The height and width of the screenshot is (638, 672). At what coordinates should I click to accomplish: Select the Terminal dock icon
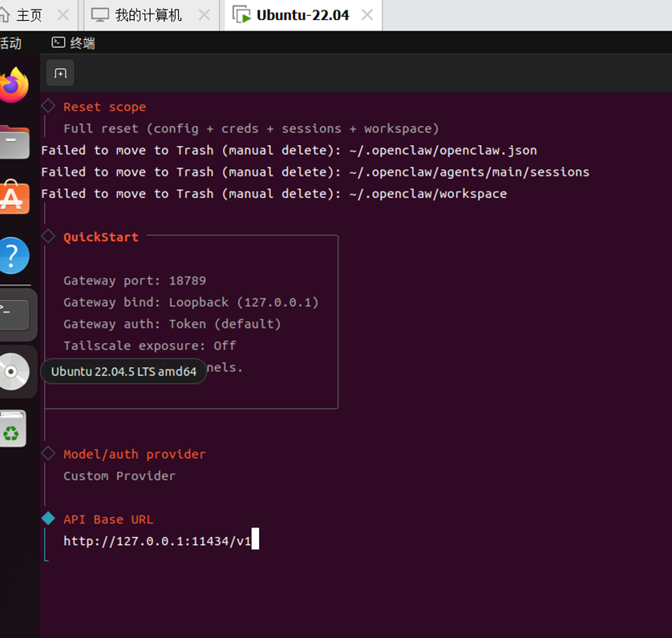pos(14,315)
